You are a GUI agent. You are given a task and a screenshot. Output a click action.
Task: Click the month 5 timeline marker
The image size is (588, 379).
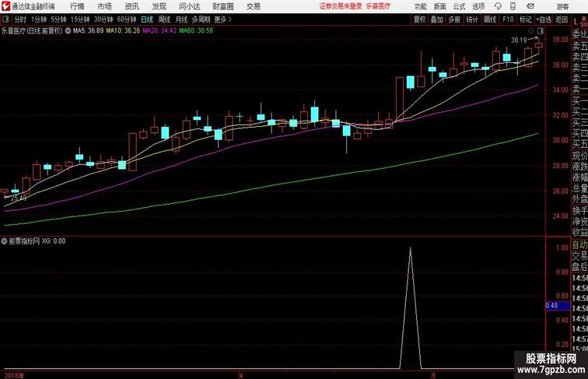click(433, 375)
